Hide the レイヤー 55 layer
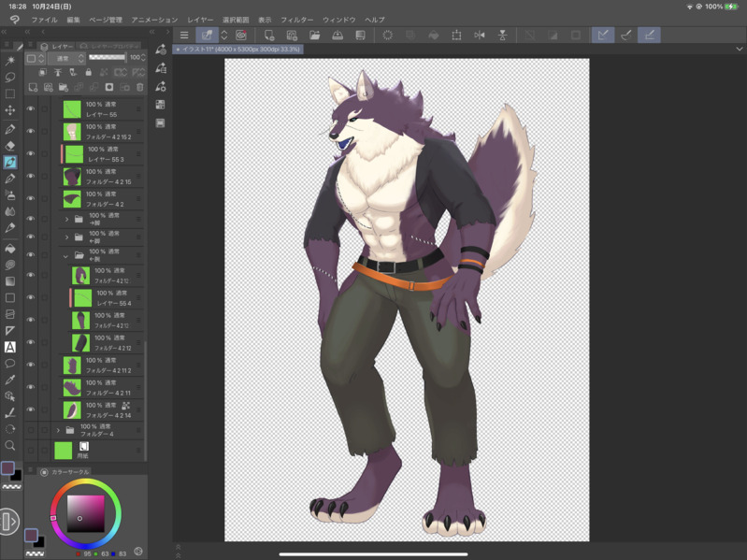 click(31, 109)
